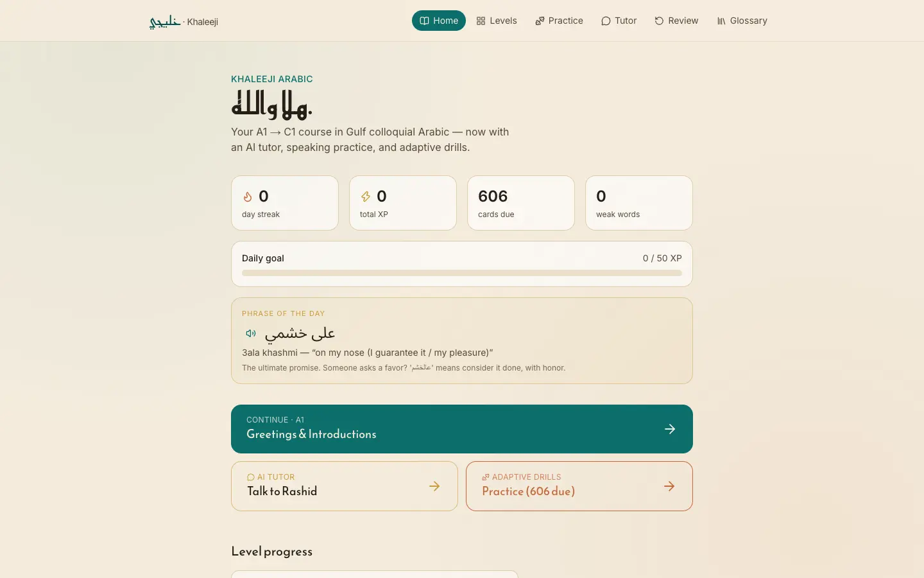
Task: Switch to the Review section
Action: click(676, 21)
